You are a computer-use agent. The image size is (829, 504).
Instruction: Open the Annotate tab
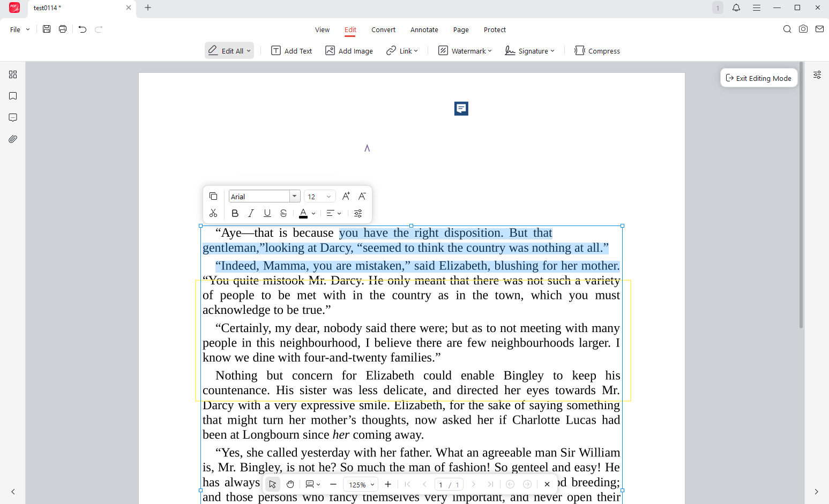tap(424, 29)
